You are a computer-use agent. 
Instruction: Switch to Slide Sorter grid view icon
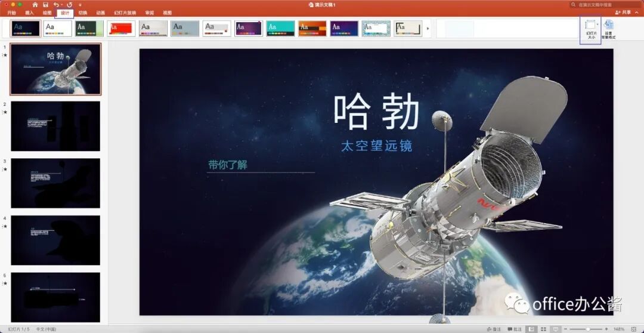point(544,329)
